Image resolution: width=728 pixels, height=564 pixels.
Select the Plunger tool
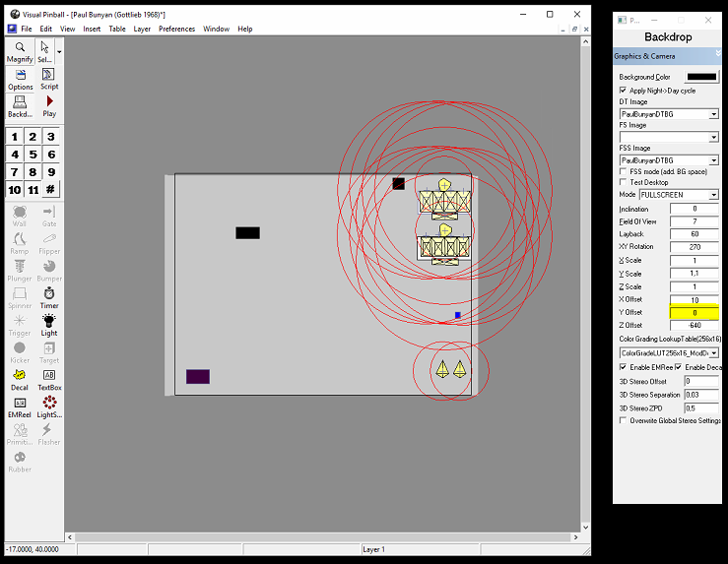[x=20, y=272]
